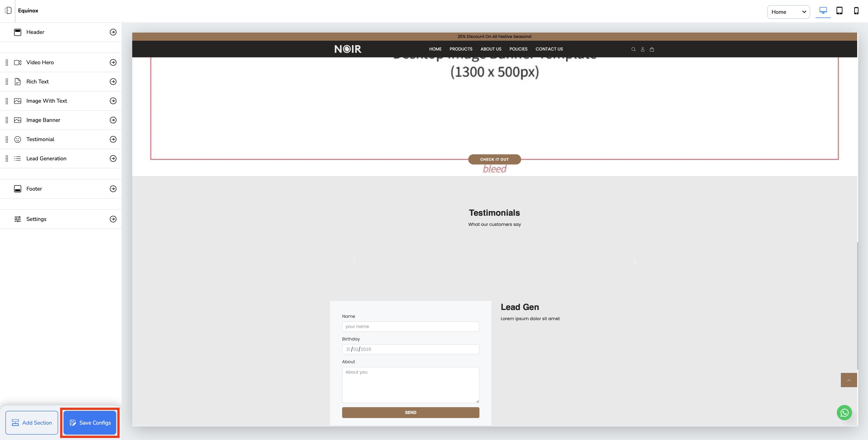This screenshot has height=440, width=868.
Task: Click the Save Configs button
Action: point(90,422)
